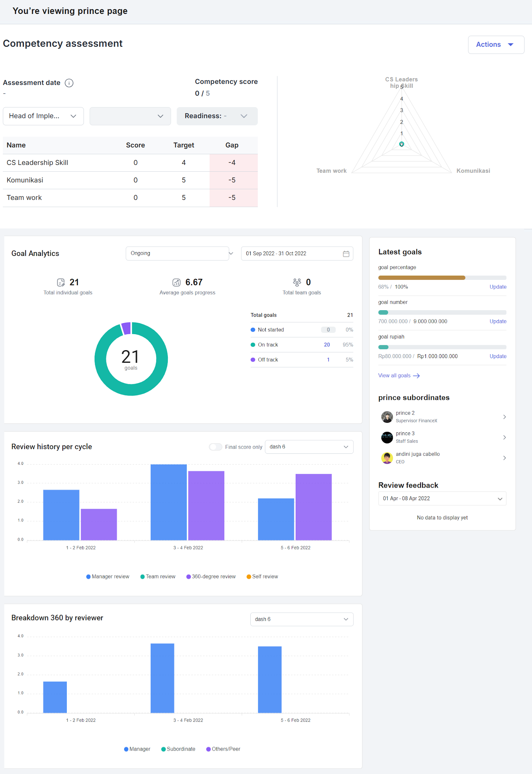Click Update for goal percentage
This screenshot has width=532, height=774.
coord(498,287)
